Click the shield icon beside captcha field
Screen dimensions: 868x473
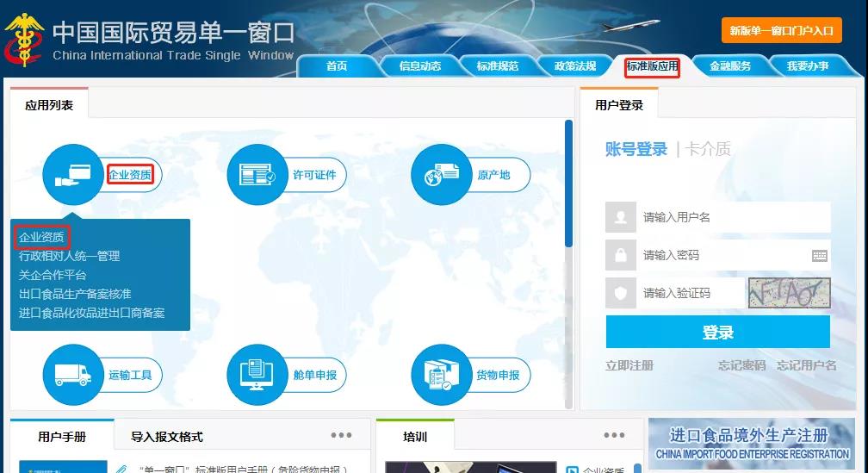coord(621,292)
